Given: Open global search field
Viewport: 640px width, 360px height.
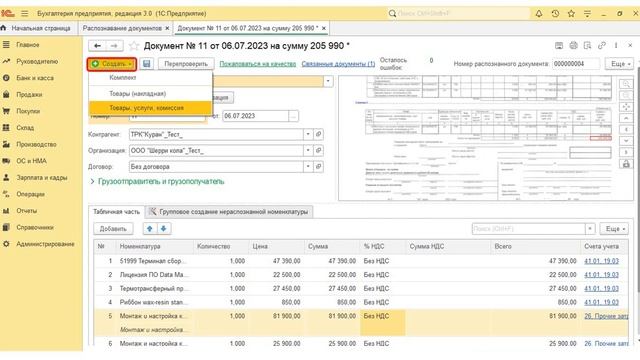Looking at the screenshot, I should click(x=458, y=13).
